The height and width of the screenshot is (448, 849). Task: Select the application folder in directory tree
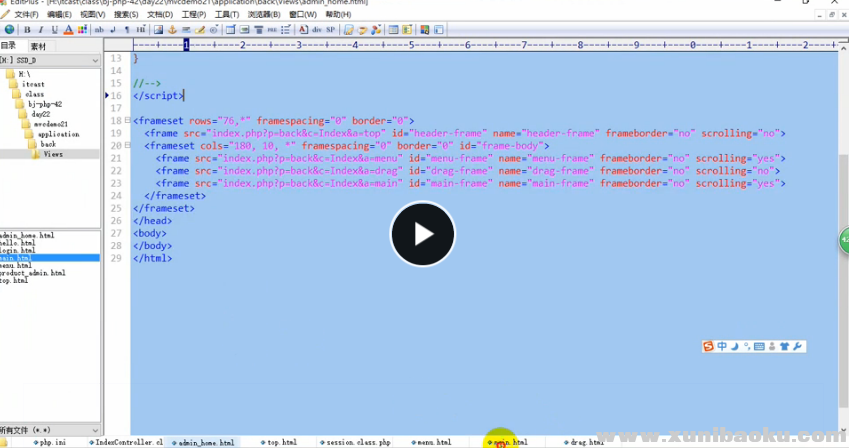(x=58, y=134)
